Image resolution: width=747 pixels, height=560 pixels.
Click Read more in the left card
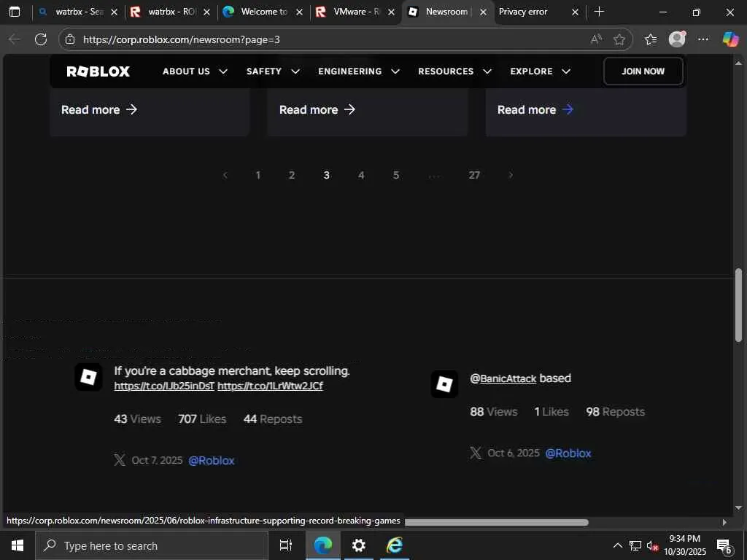coord(99,110)
